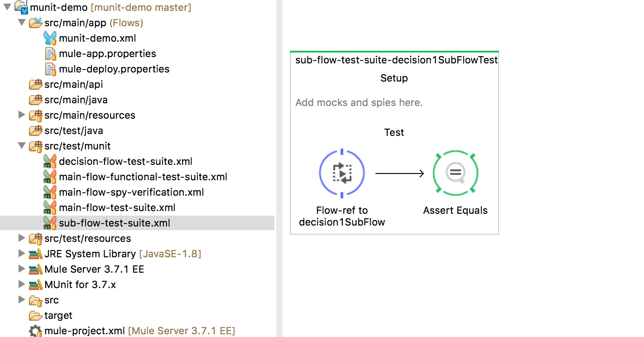Click the sub-flow-test-suite-decision1SubFlowTest title
This screenshot has height=337, width=644.
pos(396,60)
